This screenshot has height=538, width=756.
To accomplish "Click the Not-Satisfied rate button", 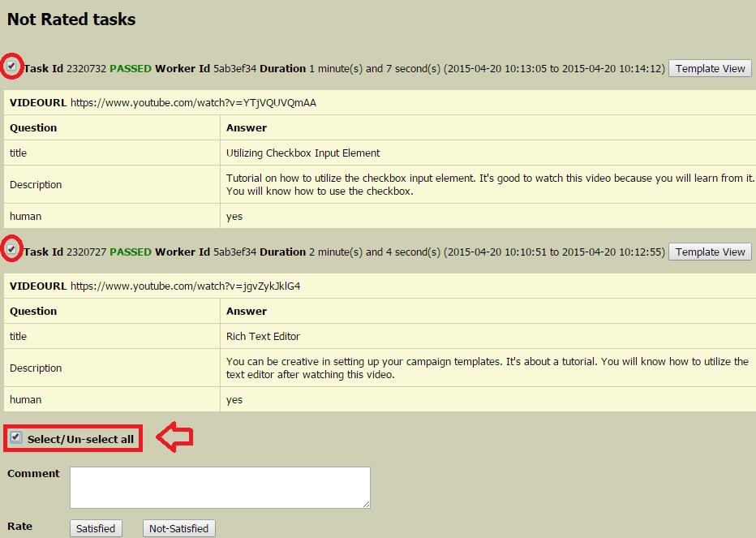I will point(179,528).
